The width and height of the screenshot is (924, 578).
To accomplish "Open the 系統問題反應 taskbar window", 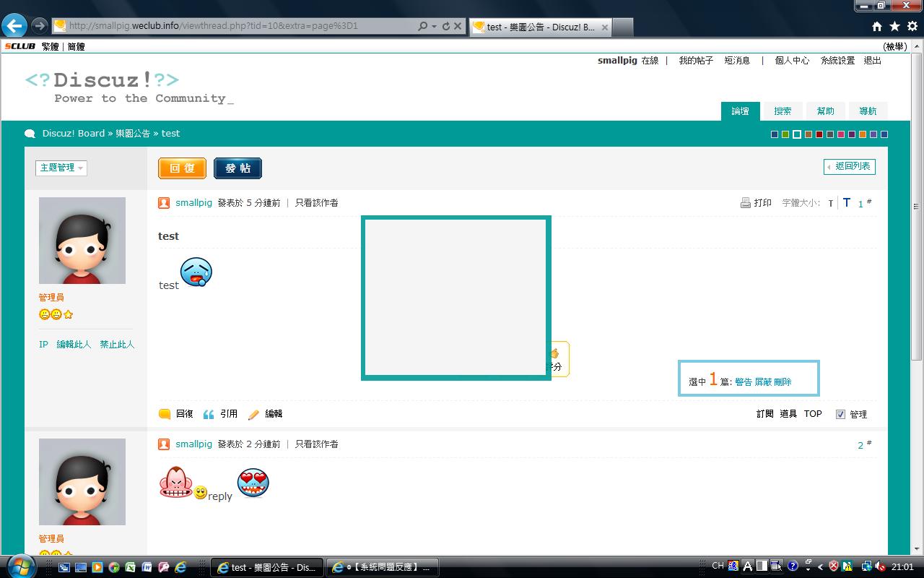I will 382,567.
